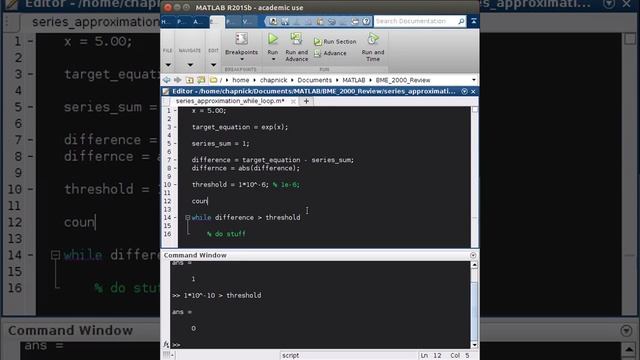Toggle breakpoint on line 3 dash
640x360 pixels.
coord(175,127)
